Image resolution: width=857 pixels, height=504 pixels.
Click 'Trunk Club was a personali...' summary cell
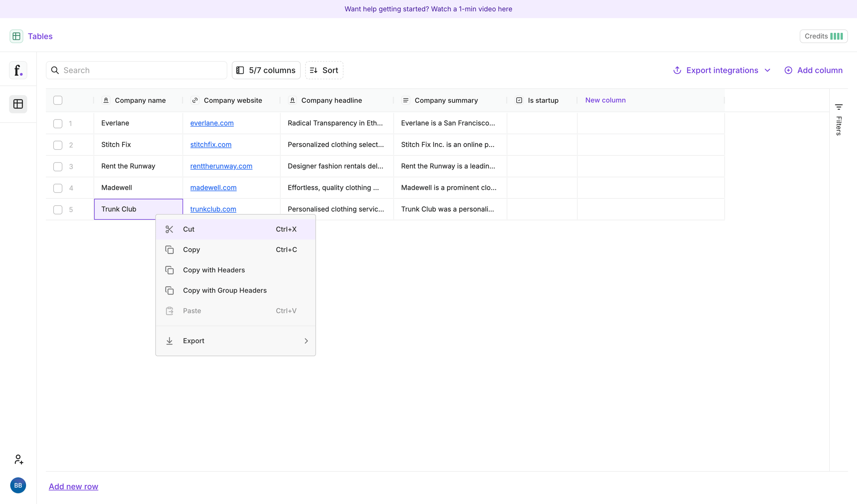(450, 209)
